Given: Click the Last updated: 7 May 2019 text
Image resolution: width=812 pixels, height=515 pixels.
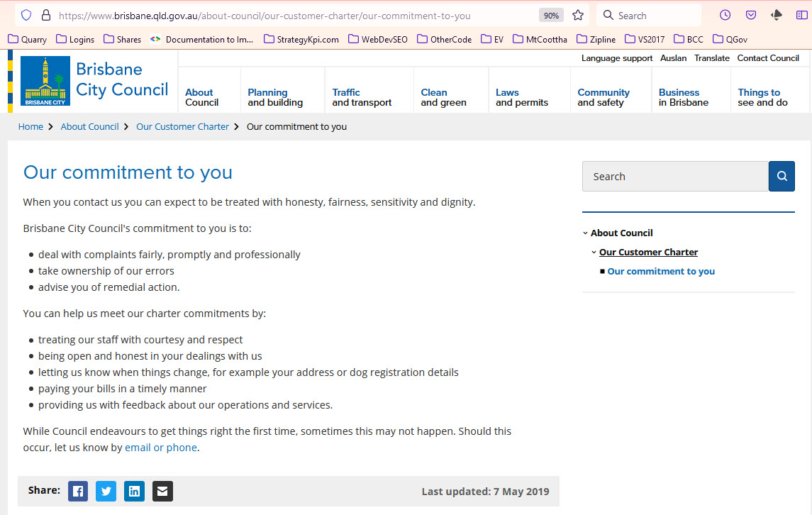Looking at the screenshot, I should click(485, 492).
